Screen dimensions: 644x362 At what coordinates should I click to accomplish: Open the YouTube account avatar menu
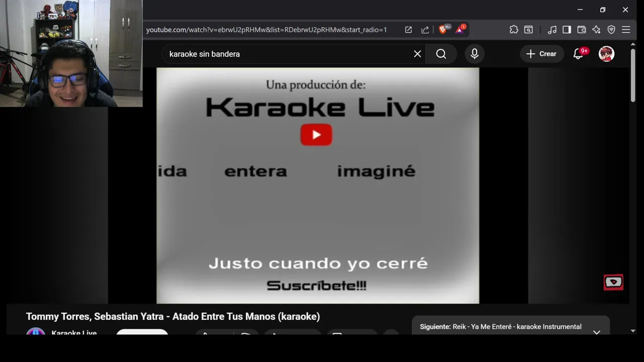607,54
